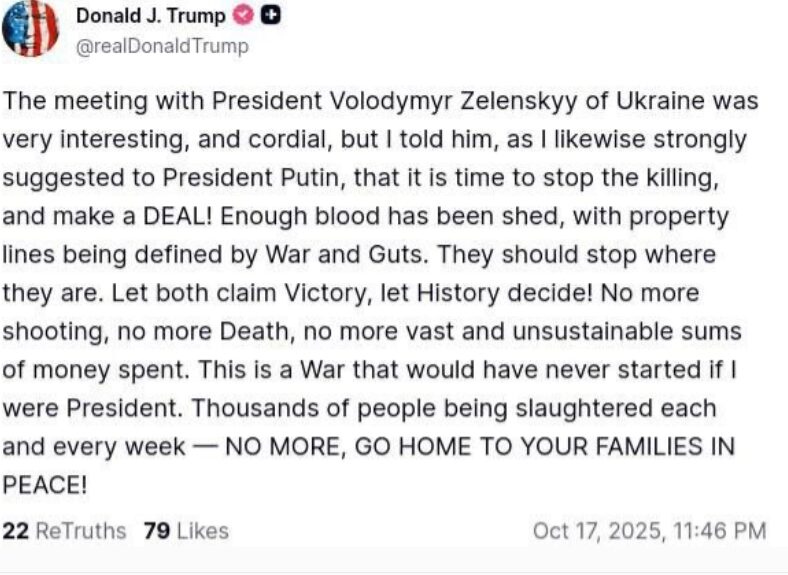The width and height of the screenshot is (788, 575).
Task: Open the @realDonaldTrump handle link
Action: pyautogui.click(x=163, y=46)
